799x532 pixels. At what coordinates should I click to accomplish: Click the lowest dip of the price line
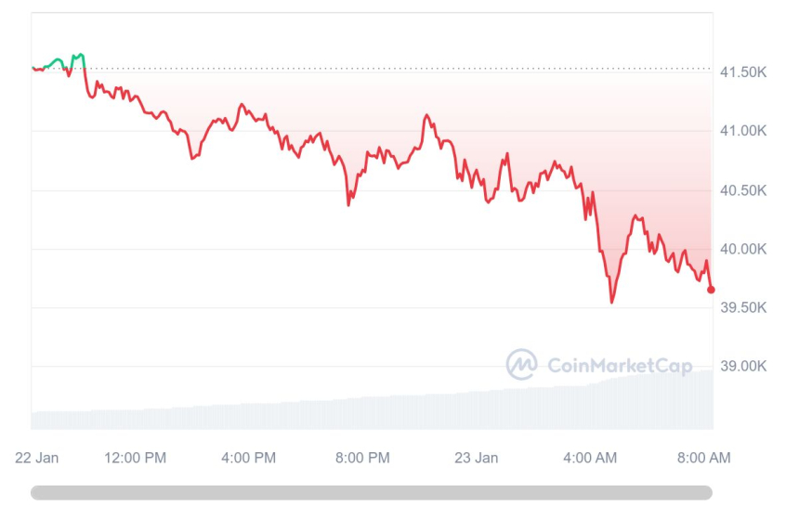pos(611,301)
